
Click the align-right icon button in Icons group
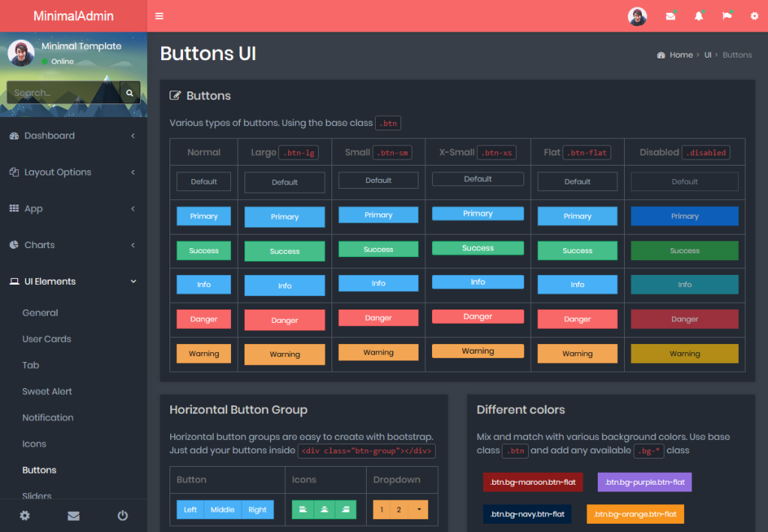(346, 510)
